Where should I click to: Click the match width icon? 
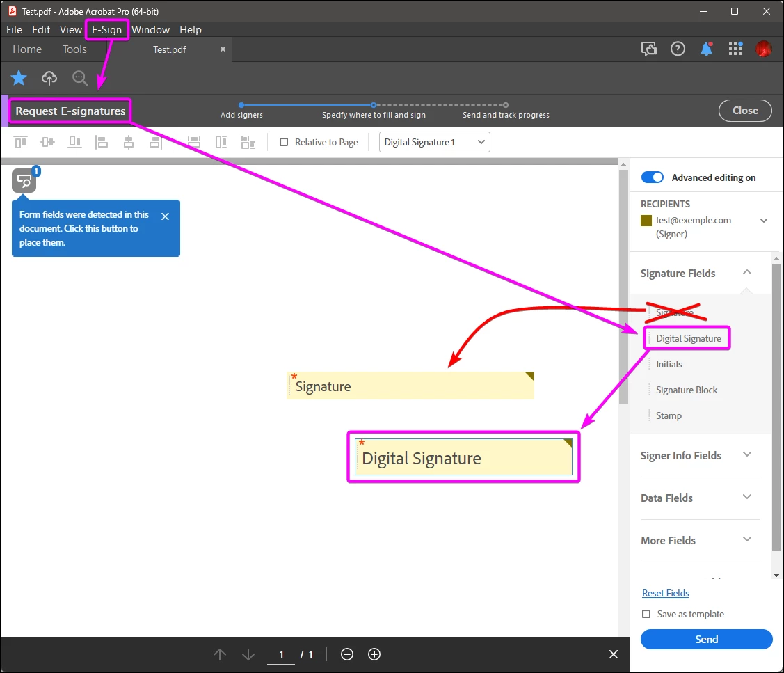[194, 142]
